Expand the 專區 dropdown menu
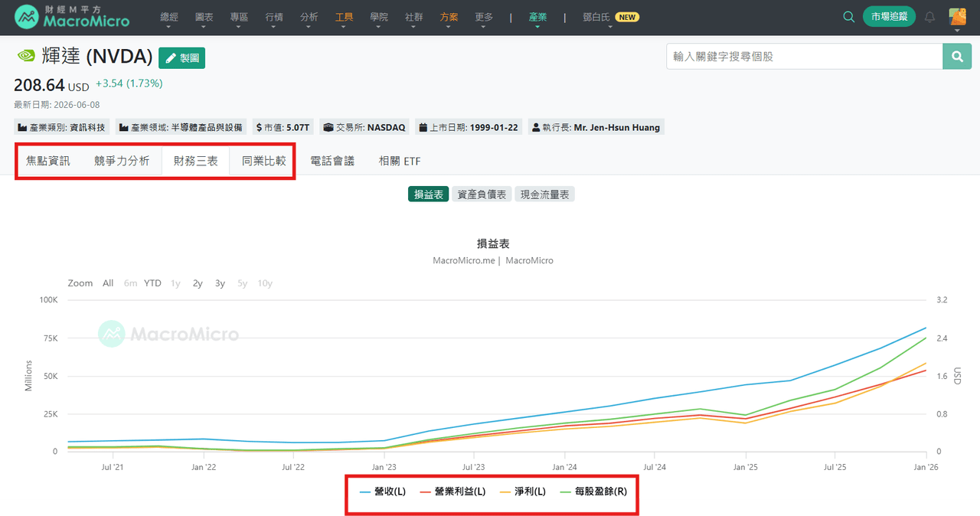Viewport: 980px width, 516px height. pos(239,17)
